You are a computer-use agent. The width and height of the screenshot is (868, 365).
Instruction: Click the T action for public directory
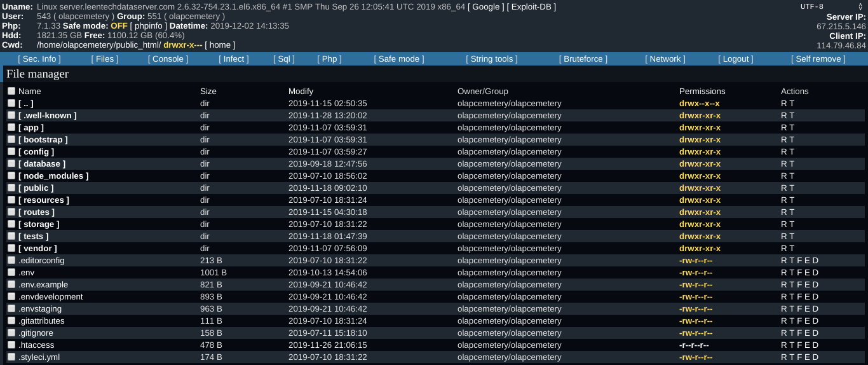792,188
